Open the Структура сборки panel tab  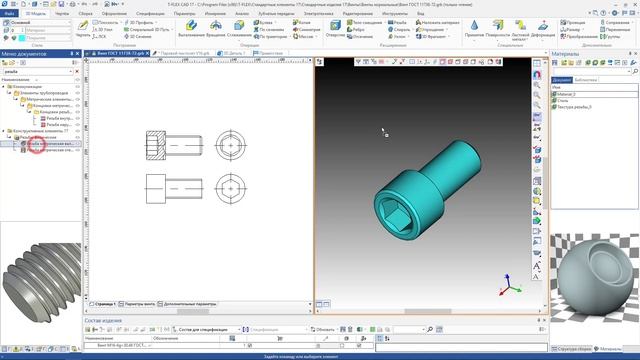(x=571, y=349)
